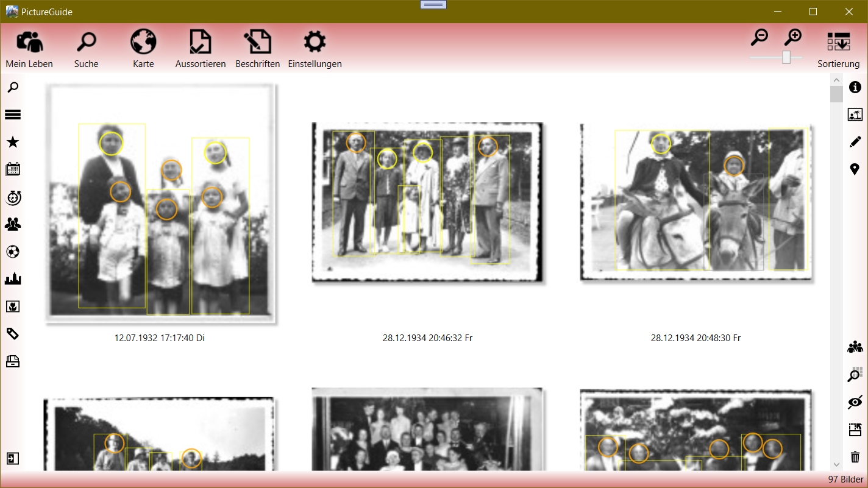This screenshot has width=868, height=488.
Task: Click the archive drawer icon in left sidebar
Action: (13, 361)
